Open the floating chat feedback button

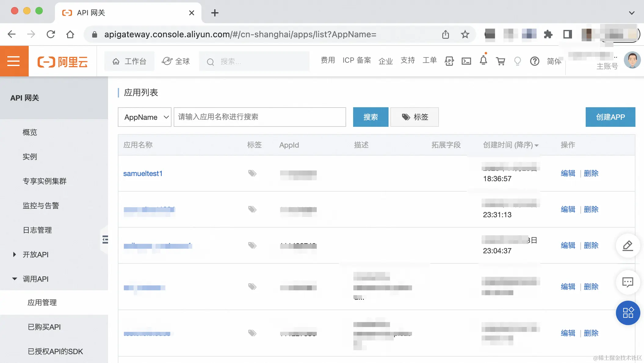[x=628, y=282]
